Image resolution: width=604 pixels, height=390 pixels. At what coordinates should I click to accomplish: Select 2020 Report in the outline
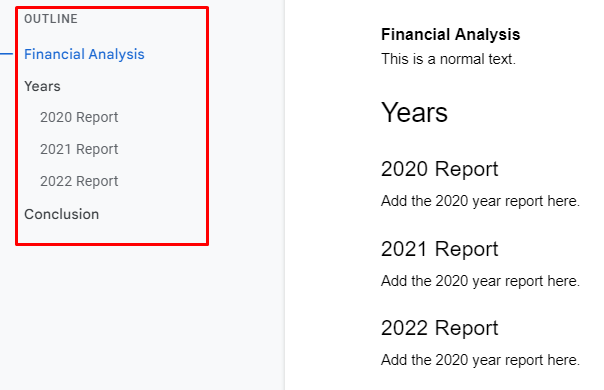point(79,117)
